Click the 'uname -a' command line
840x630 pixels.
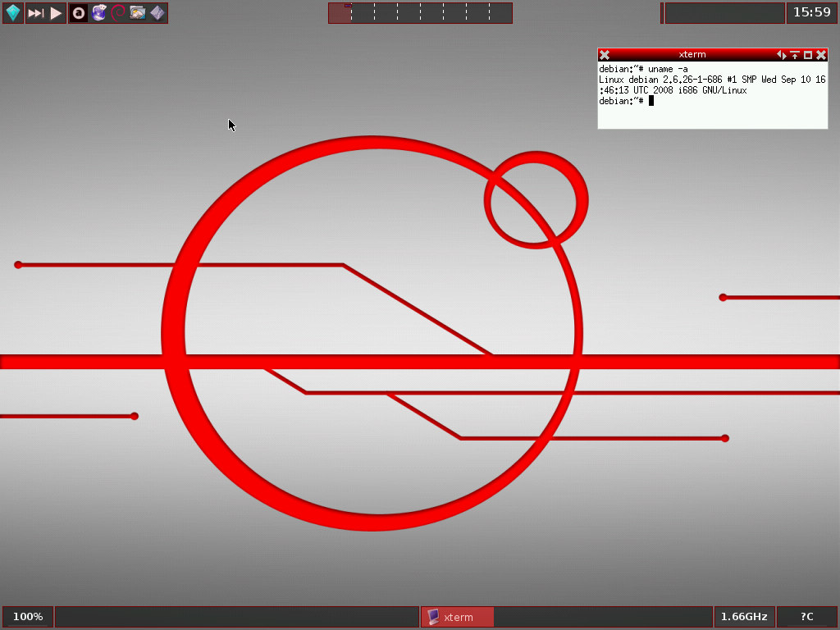point(643,69)
